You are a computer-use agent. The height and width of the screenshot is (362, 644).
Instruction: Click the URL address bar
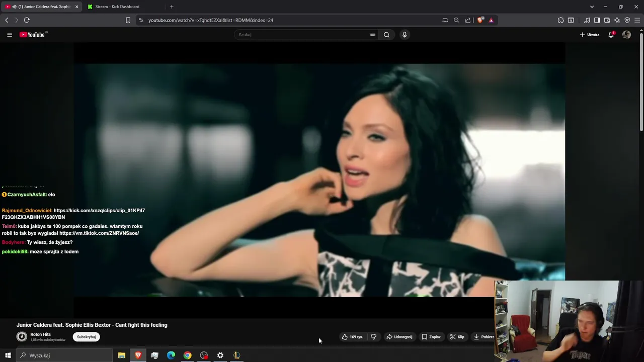coord(292,20)
